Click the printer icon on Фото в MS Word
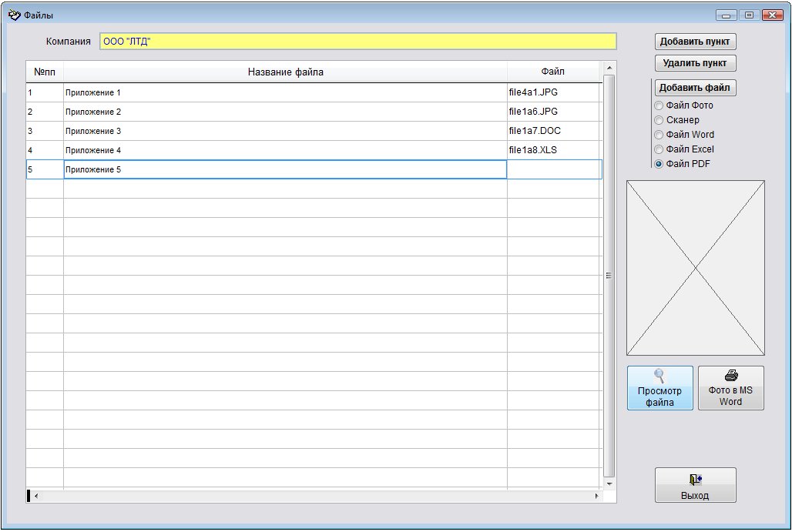The image size is (792, 532). point(731,376)
